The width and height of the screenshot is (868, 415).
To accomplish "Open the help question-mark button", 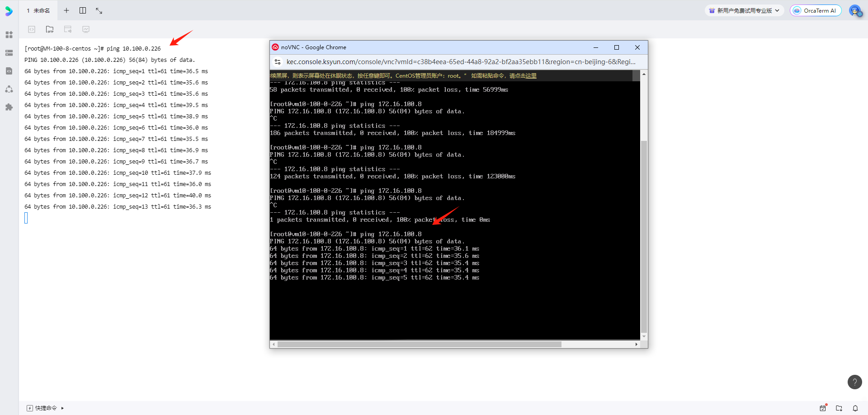I will (854, 382).
